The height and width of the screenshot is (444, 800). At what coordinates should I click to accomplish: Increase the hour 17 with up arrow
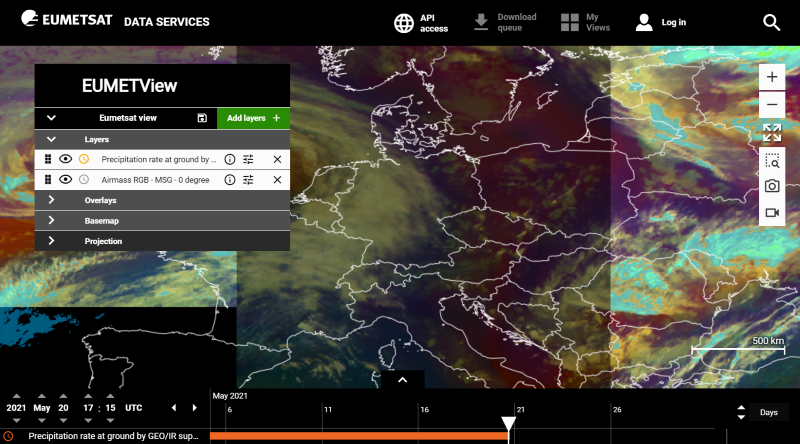[x=88, y=396]
